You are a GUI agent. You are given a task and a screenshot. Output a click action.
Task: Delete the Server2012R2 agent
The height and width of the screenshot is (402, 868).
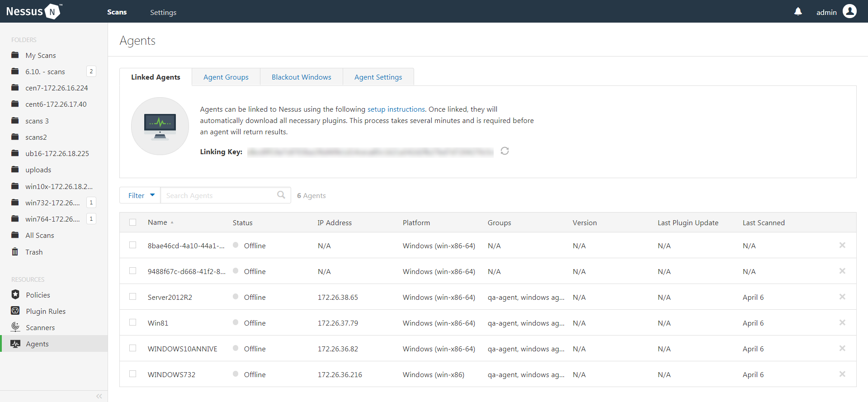[842, 297]
